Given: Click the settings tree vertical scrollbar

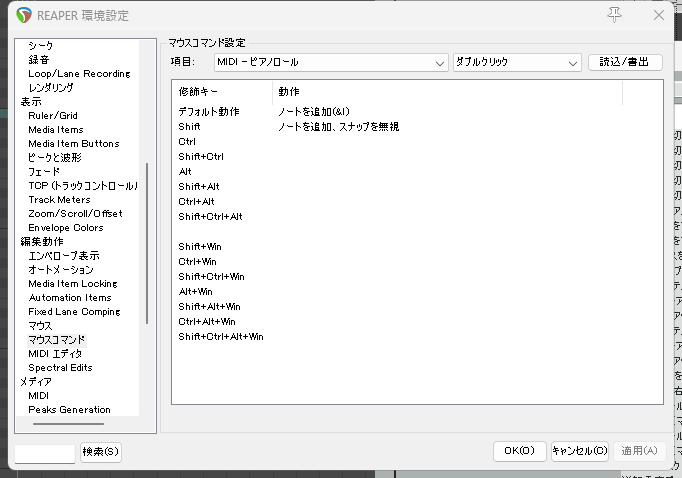Looking at the screenshot, I should pos(147,243).
